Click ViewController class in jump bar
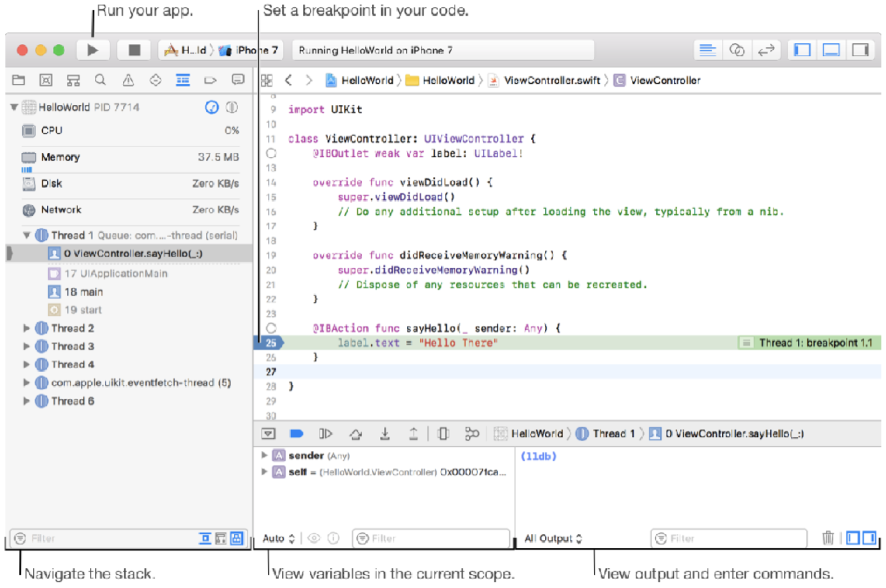 coord(657,81)
